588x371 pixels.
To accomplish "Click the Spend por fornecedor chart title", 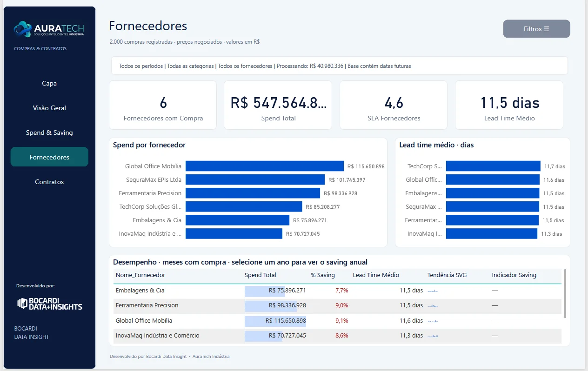I will click(149, 145).
